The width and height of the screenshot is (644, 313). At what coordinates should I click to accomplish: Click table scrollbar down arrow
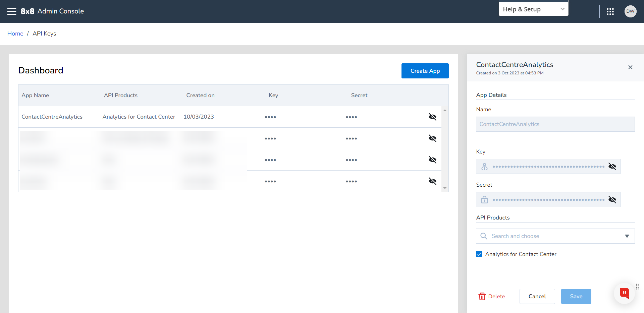[445, 188]
